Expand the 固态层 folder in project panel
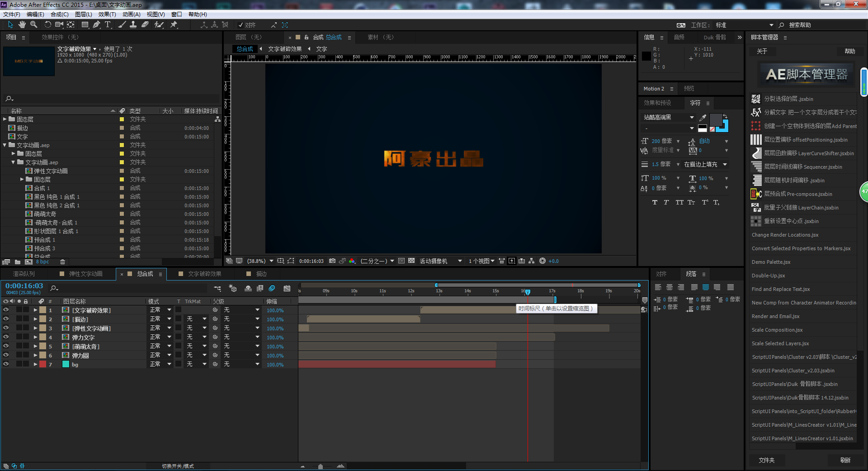 coord(5,119)
